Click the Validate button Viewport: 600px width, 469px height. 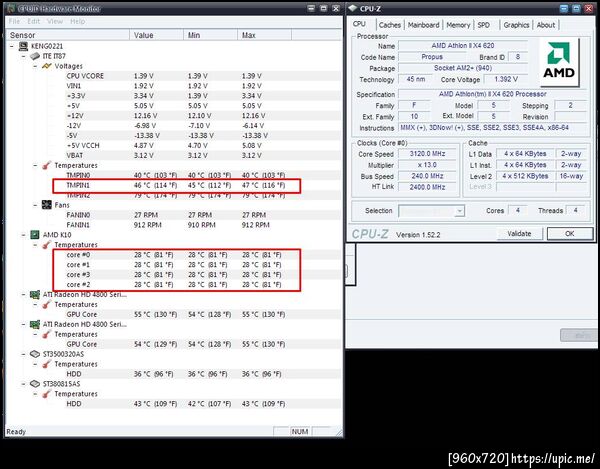click(x=519, y=234)
